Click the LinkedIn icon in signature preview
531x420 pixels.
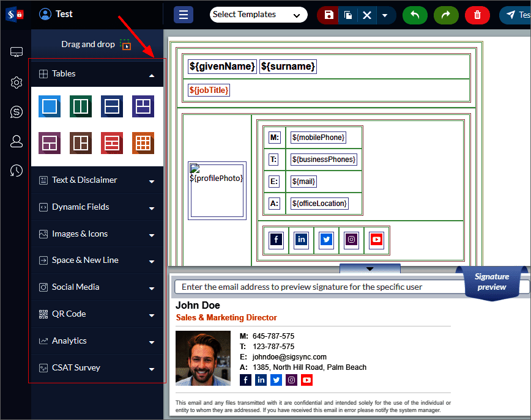261,380
